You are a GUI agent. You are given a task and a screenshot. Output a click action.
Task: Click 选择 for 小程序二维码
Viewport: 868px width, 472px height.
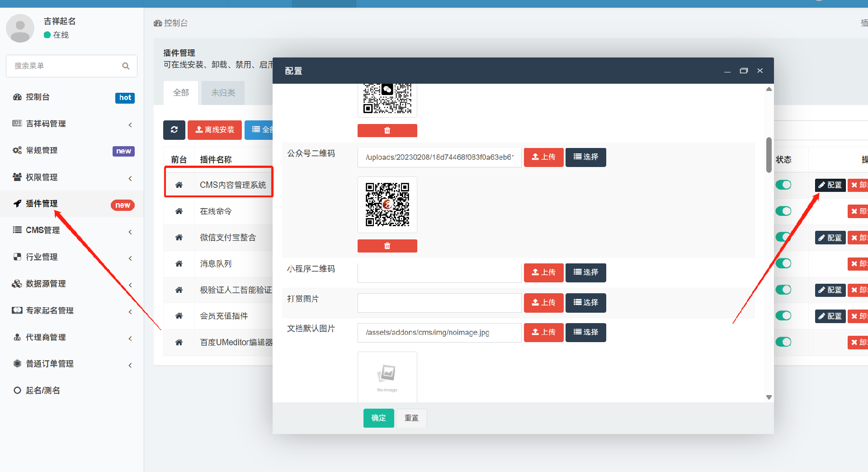coord(585,272)
